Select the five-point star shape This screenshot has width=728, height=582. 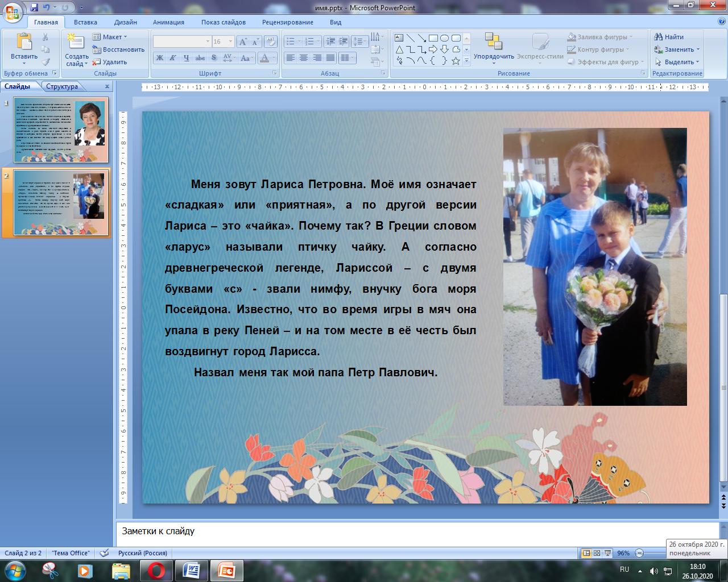pos(456,61)
